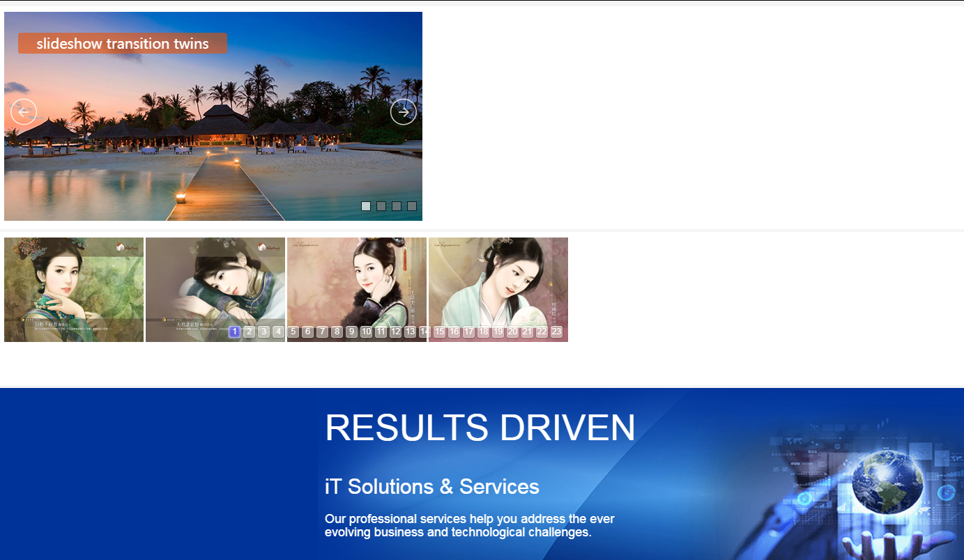Show carousel page 21
This screenshot has width=964, height=560.
coord(528,332)
